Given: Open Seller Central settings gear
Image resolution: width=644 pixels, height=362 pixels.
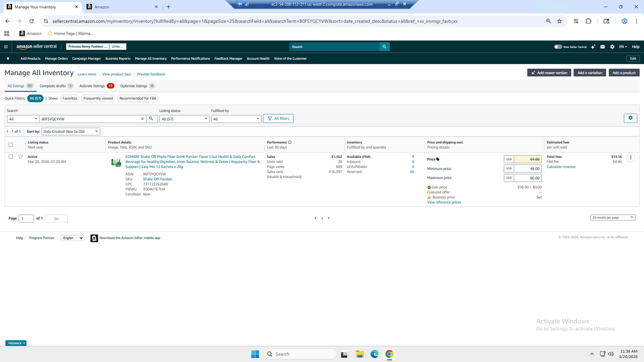Looking at the screenshot, I should (x=612, y=47).
